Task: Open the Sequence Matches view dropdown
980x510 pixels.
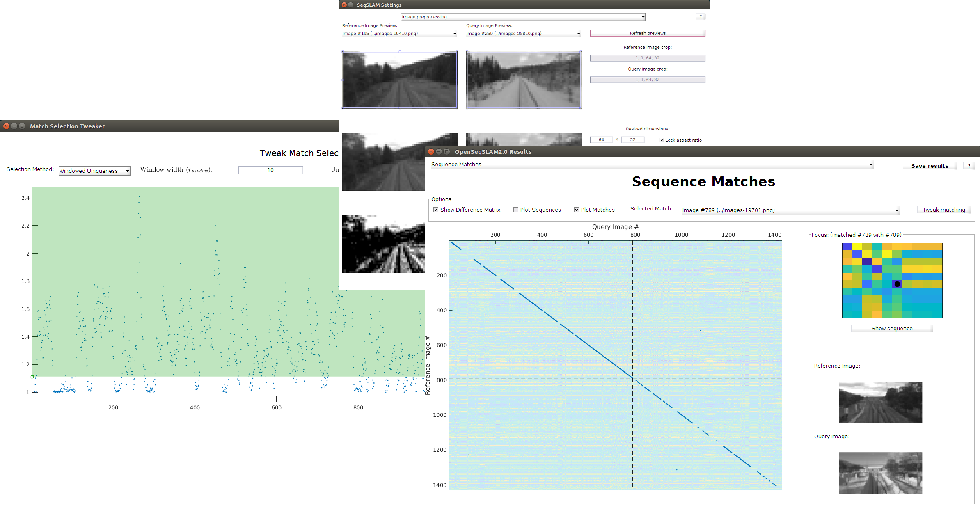Action: point(652,165)
